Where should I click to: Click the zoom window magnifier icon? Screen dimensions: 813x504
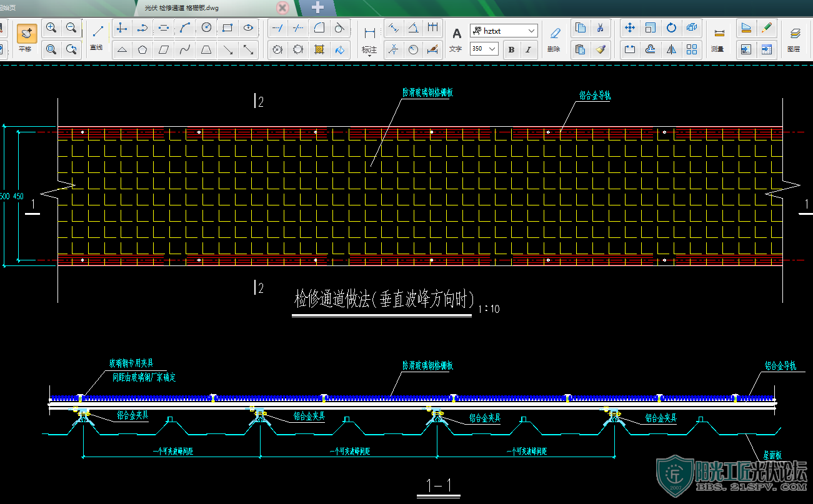coord(51,49)
